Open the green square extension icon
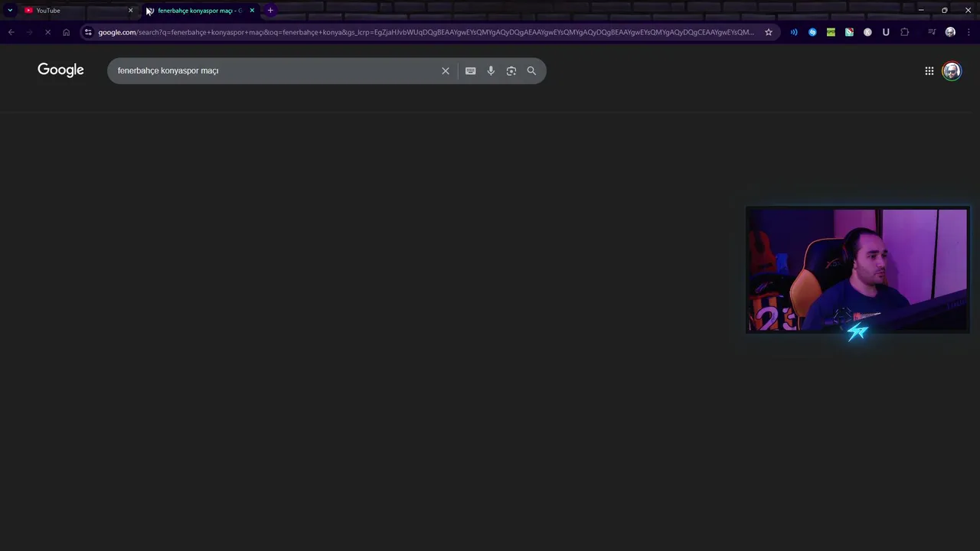 [x=831, y=32]
